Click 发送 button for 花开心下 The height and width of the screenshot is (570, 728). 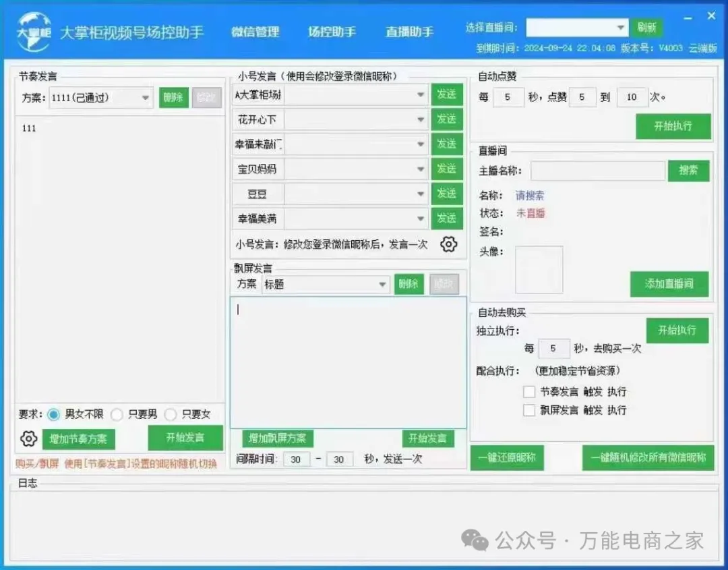(446, 119)
